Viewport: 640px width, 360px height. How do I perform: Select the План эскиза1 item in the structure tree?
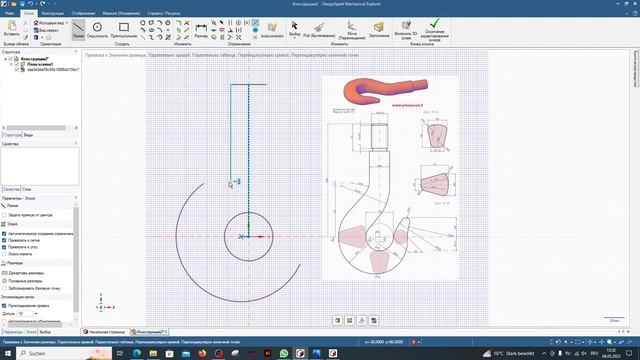(40, 64)
